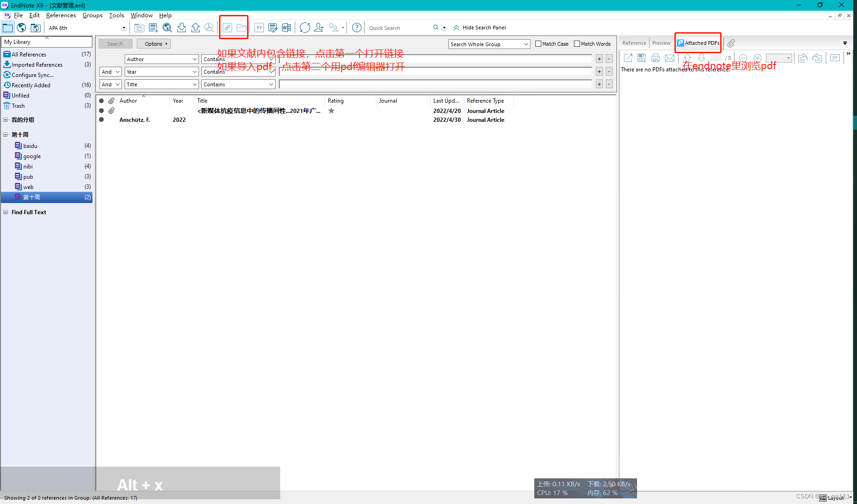Viewport: 857px width, 504px height.
Task: Open Tools menu
Action: 117,15
